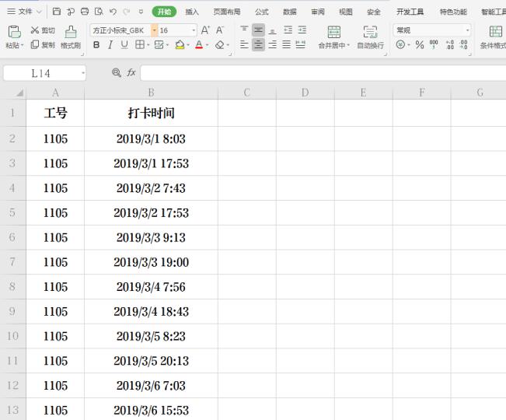Undo the last action

[113, 12]
